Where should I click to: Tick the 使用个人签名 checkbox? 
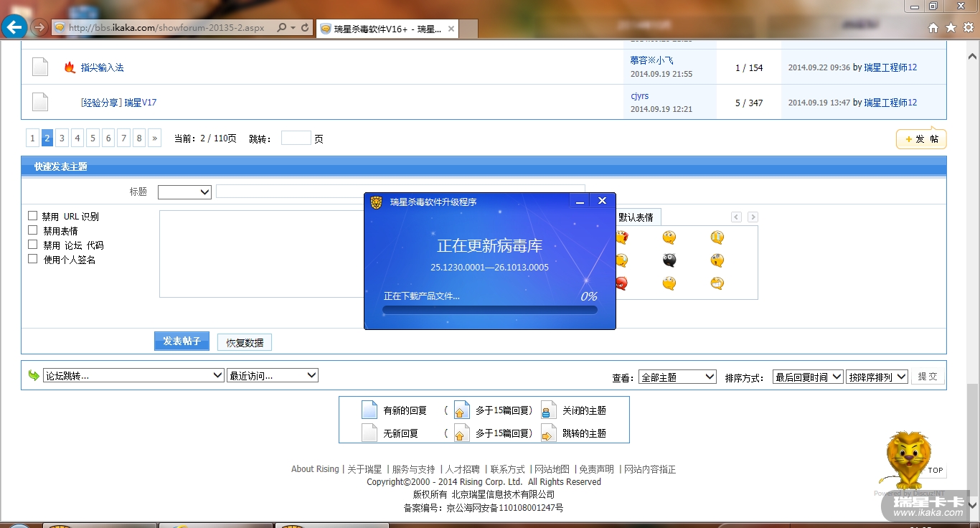click(32, 259)
